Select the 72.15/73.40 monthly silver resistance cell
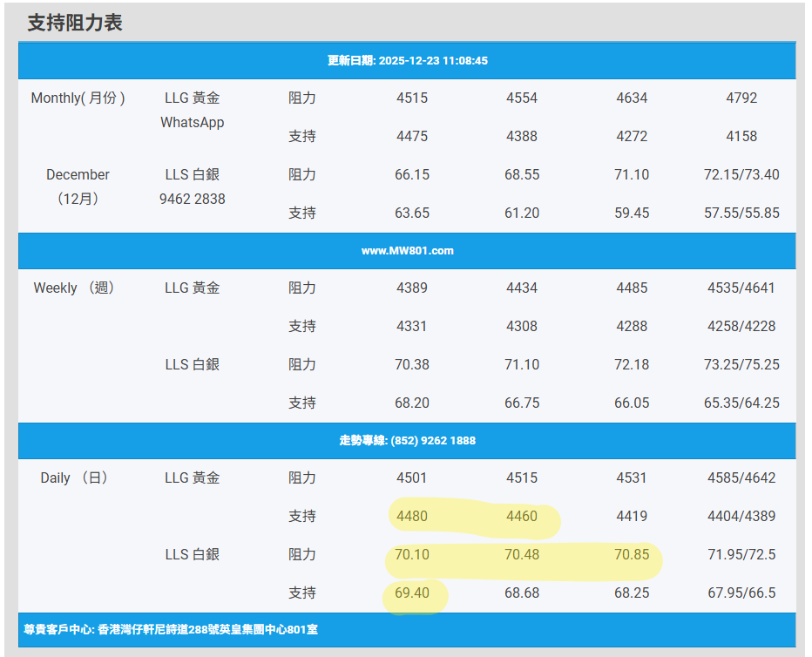This screenshot has height=657, width=812. coord(741,174)
